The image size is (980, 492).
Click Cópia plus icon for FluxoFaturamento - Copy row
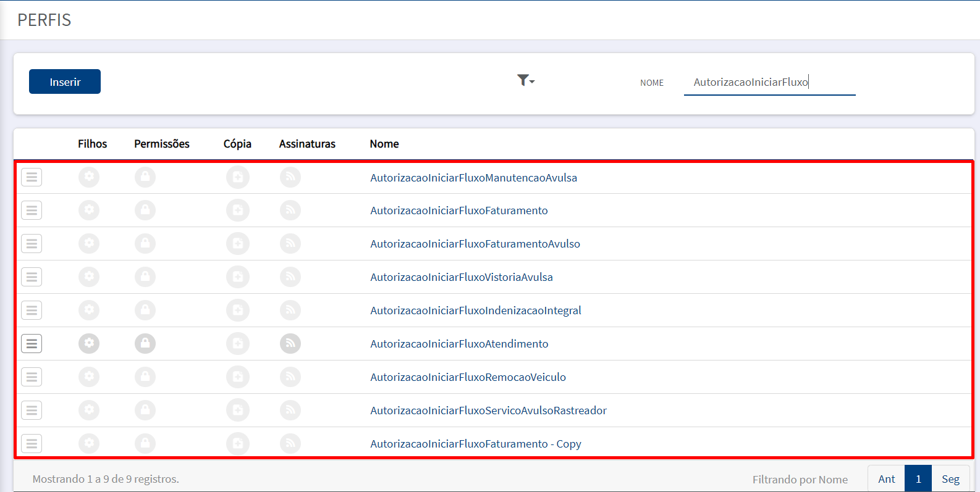click(238, 444)
